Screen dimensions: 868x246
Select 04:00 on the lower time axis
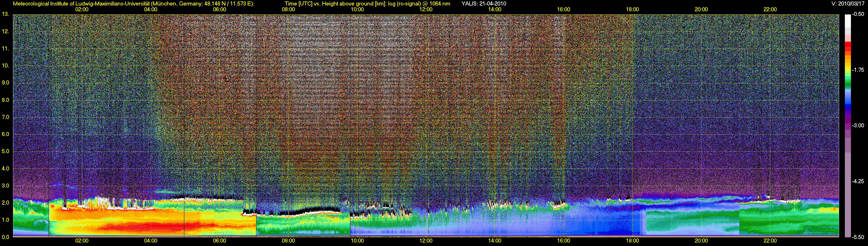click(x=151, y=241)
